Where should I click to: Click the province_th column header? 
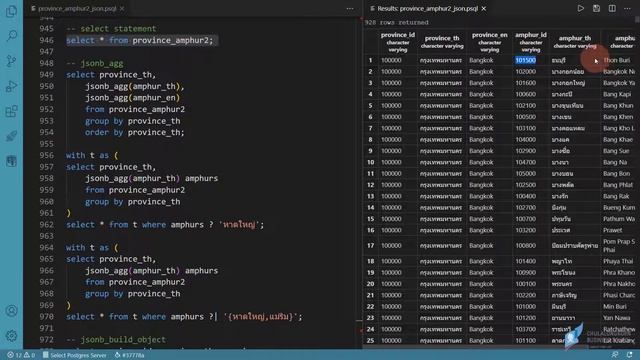pyautogui.click(x=442, y=42)
